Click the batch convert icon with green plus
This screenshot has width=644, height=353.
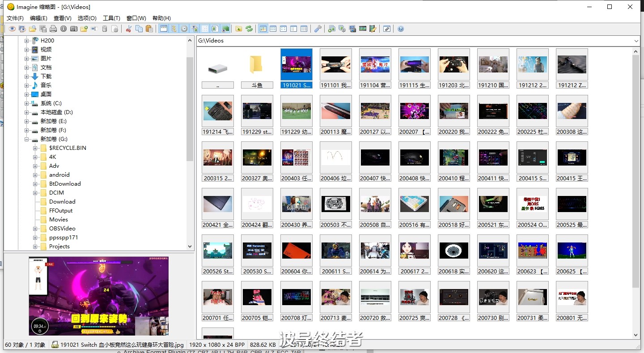(x=332, y=29)
